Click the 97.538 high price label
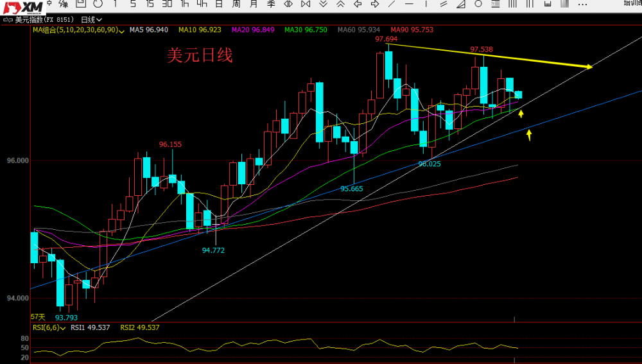 tap(481, 49)
